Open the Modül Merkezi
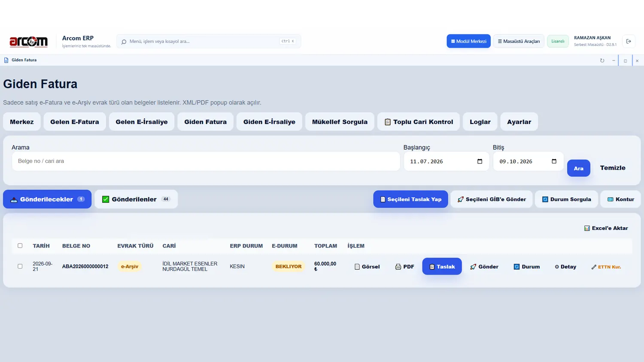Image resolution: width=644 pixels, height=362 pixels. tap(468, 41)
